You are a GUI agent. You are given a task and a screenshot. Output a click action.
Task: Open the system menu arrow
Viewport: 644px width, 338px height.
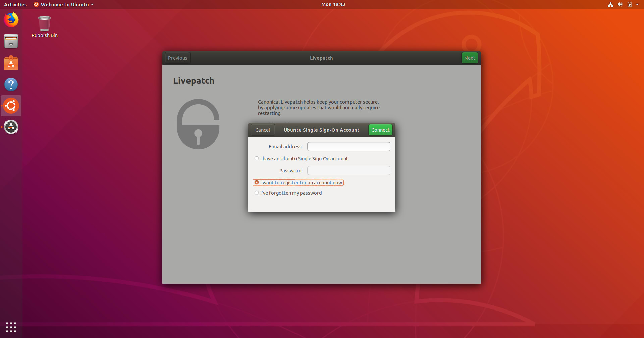(x=637, y=4)
